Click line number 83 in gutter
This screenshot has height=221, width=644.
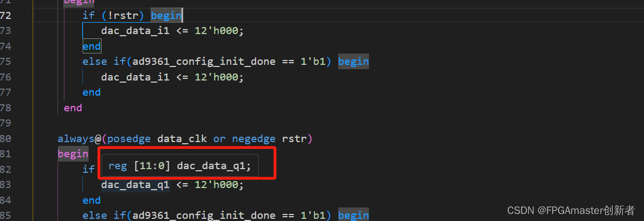point(5,184)
